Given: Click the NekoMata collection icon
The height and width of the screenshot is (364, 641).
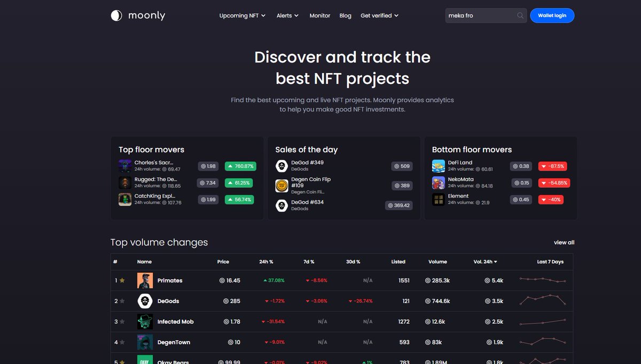Looking at the screenshot, I should point(439,183).
